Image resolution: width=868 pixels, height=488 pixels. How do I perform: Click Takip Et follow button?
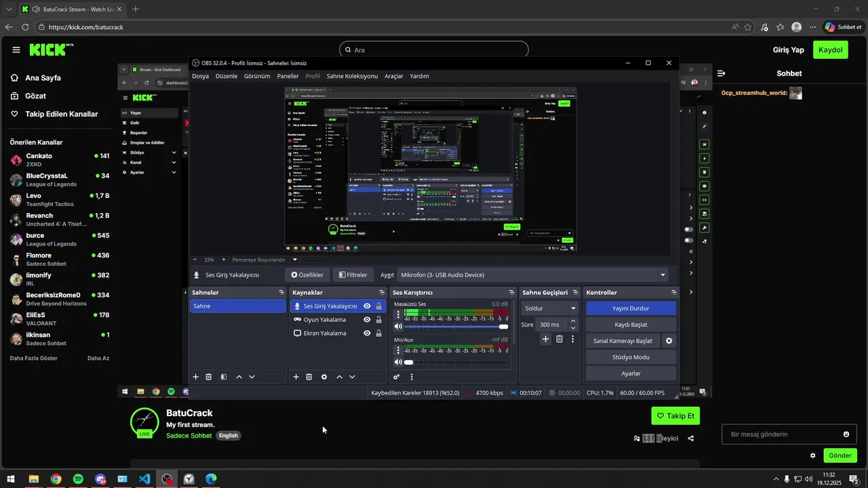pos(675,415)
